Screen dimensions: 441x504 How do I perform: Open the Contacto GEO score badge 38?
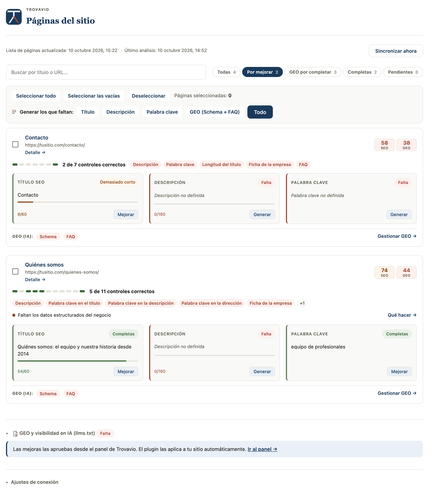[x=407, y=145]
